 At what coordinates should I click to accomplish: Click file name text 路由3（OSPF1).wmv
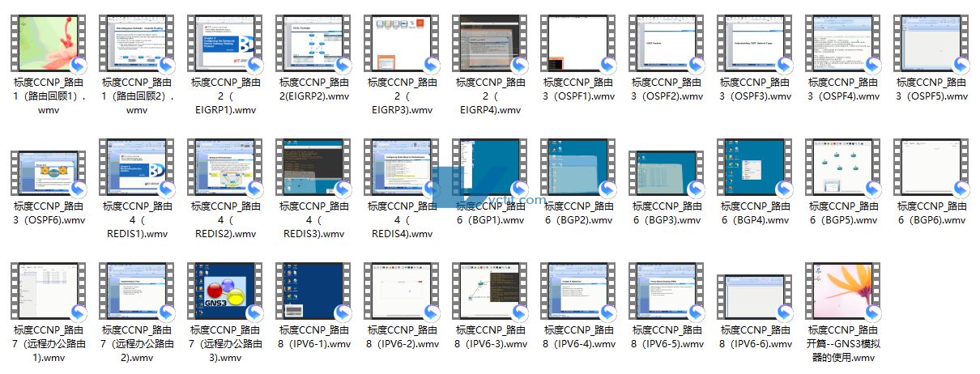[x=579, y=89]
